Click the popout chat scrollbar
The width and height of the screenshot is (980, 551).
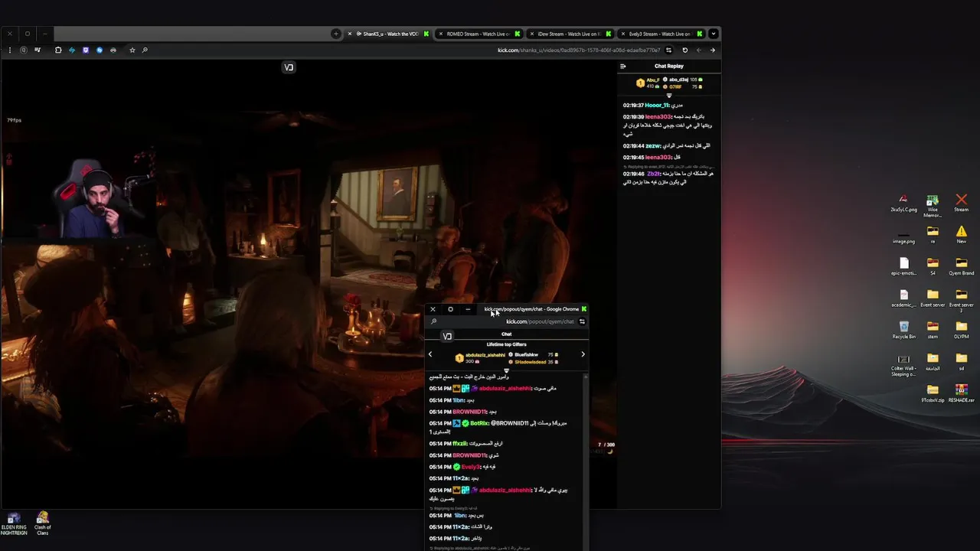coord(586,461)
